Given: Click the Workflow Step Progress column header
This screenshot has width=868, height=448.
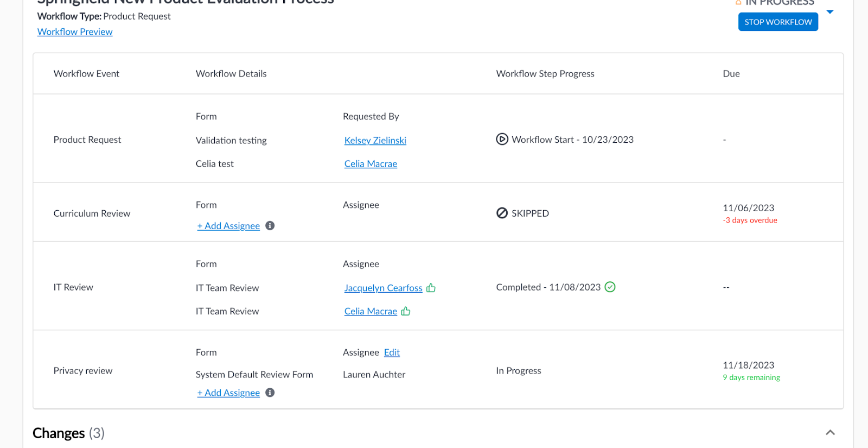Looking at the screenshot, I should point(545,74).
